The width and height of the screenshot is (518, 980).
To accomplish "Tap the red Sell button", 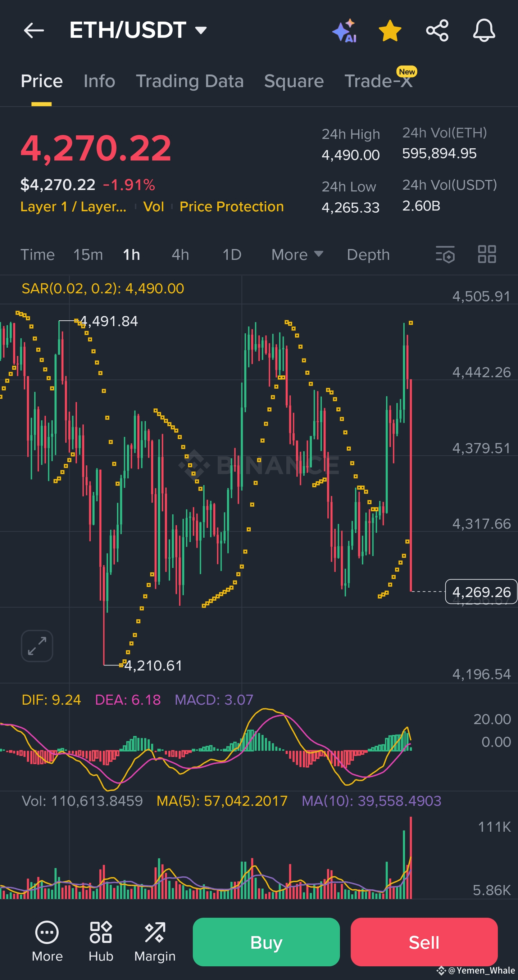I will point(424,942).
